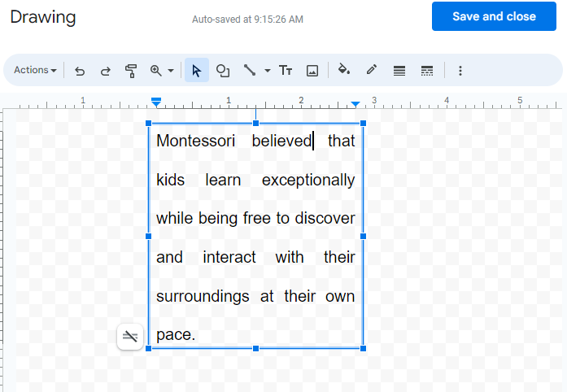Select the Paint format roller tool
The image size is (567, 392).
tap(130, 71)
